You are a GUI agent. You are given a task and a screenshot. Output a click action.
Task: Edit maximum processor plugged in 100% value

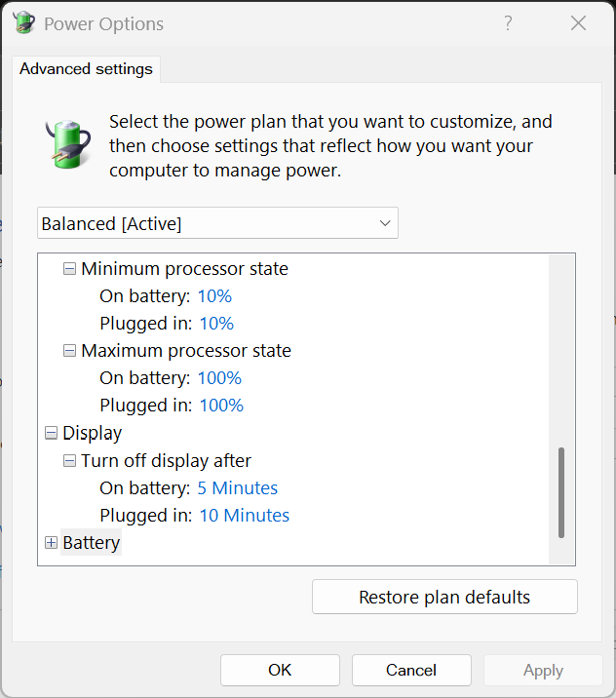tap(221, 406)
